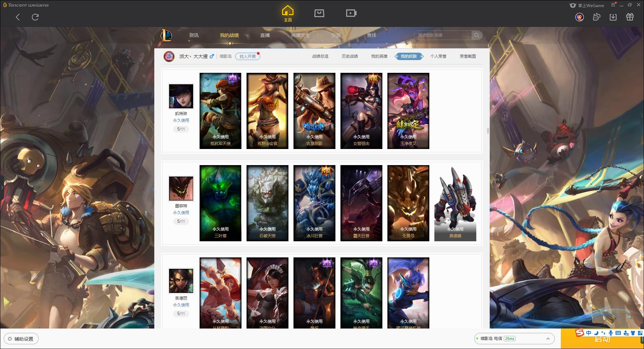This screenshot has height=349, width=644.
Task: Click the IME microphone voice input icon
Action: click(x=611, y=333)
